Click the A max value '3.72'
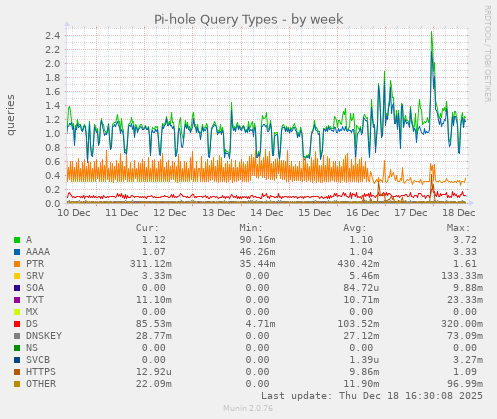 pyautogui.click(x=465, y=240)
